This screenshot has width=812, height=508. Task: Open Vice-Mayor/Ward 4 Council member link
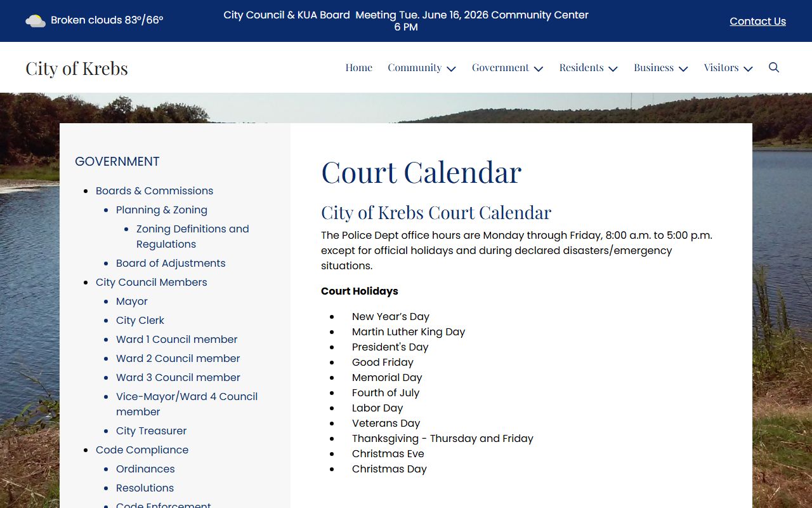(187, 404)
